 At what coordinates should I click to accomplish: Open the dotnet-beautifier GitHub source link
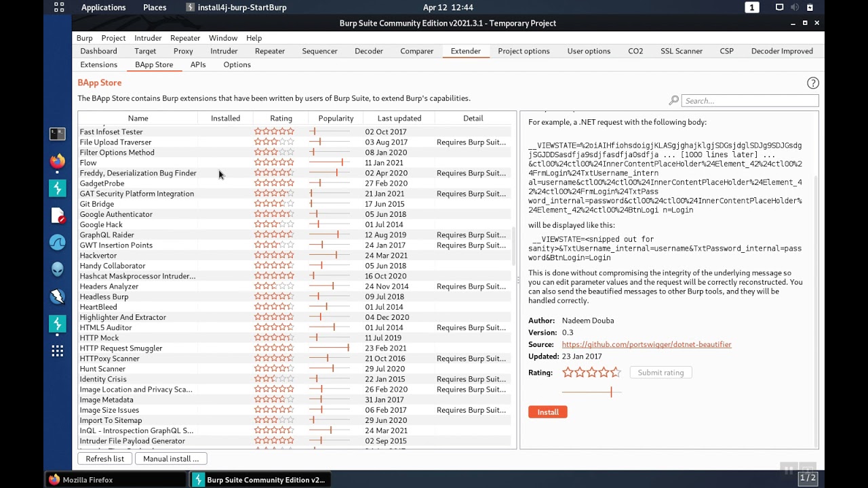pos(646,344)
